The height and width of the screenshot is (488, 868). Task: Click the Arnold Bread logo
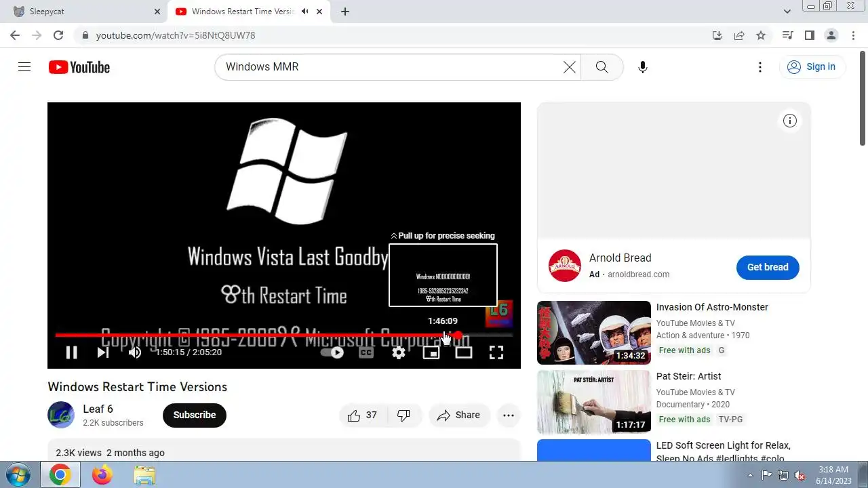coord(565,266)
